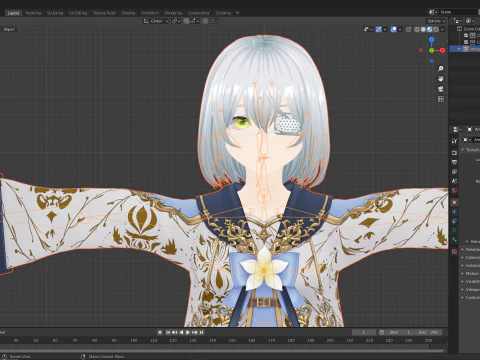Expand the selected armature outliner item
480x360 pixels.
(x=459, y=49)
